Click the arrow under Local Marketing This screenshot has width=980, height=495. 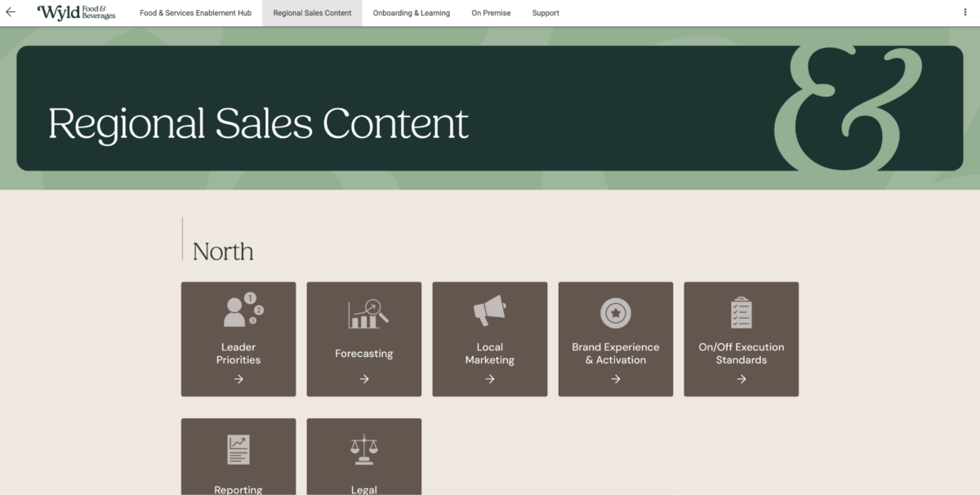click(x=490, y=379)
